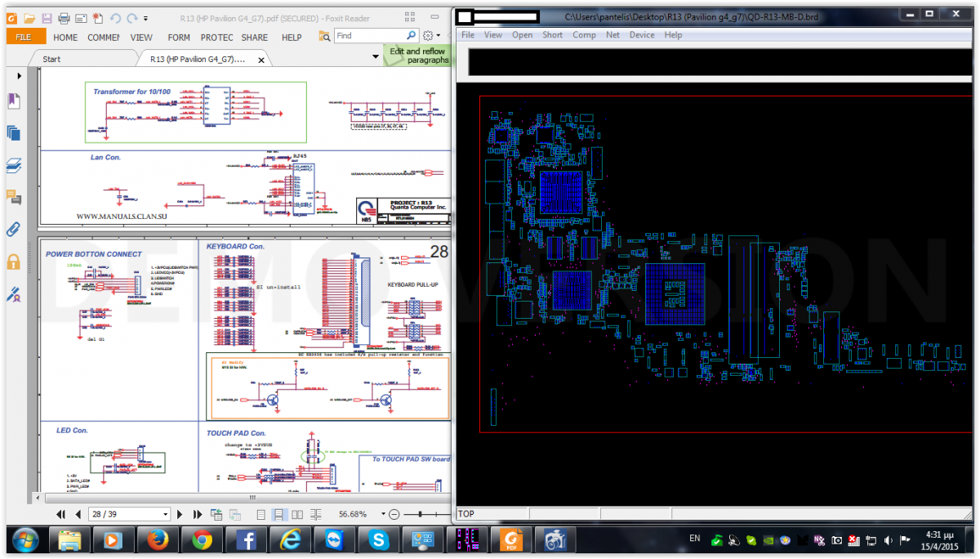The image size is (980, 559).
Task: Open search settings gear dropdown
Action: click(431, 36)
